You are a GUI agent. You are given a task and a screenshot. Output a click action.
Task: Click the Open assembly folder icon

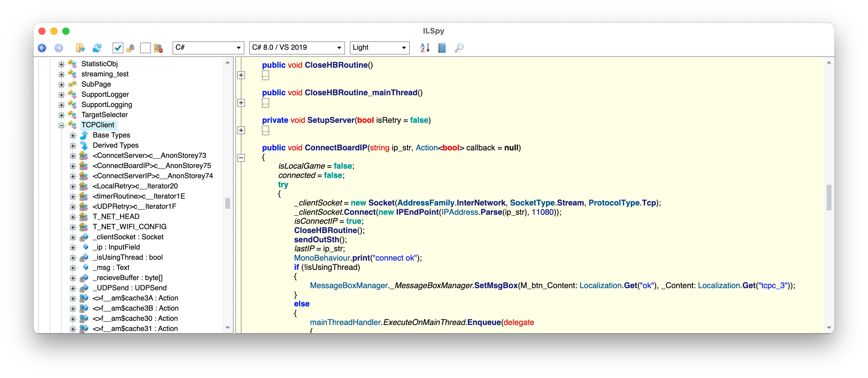(x=80, y=48)
